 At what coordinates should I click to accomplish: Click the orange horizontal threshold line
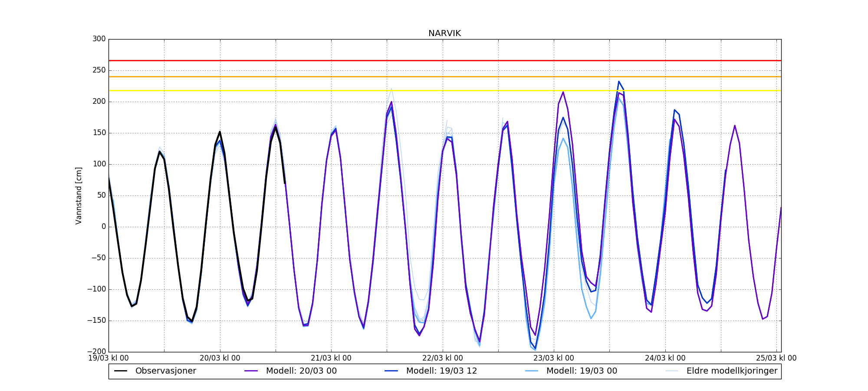pyautogui.click(x=445, y=76)
